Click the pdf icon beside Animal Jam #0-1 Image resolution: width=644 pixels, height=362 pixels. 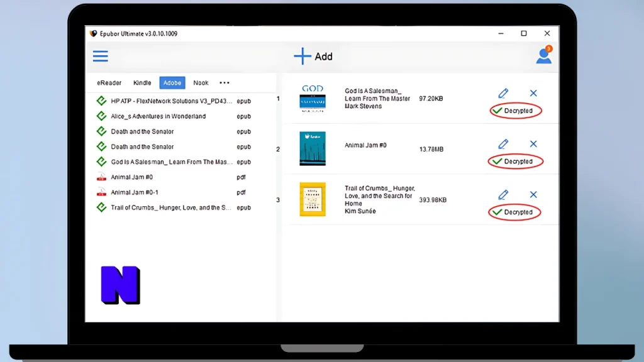101,192
